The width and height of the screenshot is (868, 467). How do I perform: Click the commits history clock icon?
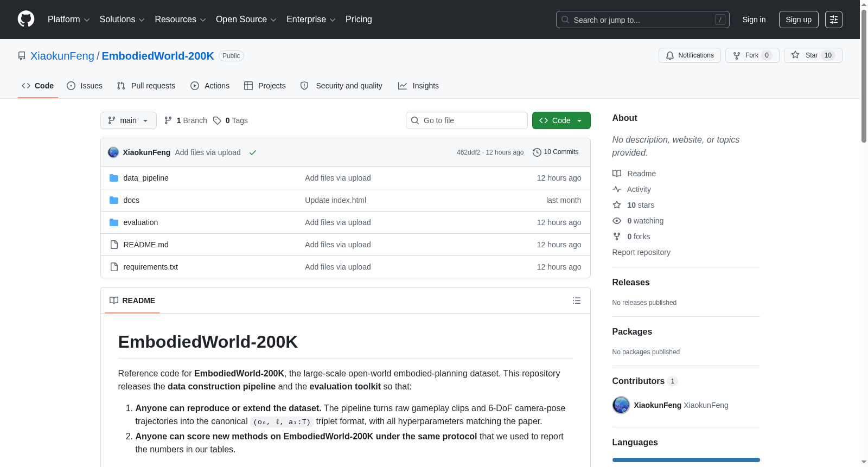point(537,152)
